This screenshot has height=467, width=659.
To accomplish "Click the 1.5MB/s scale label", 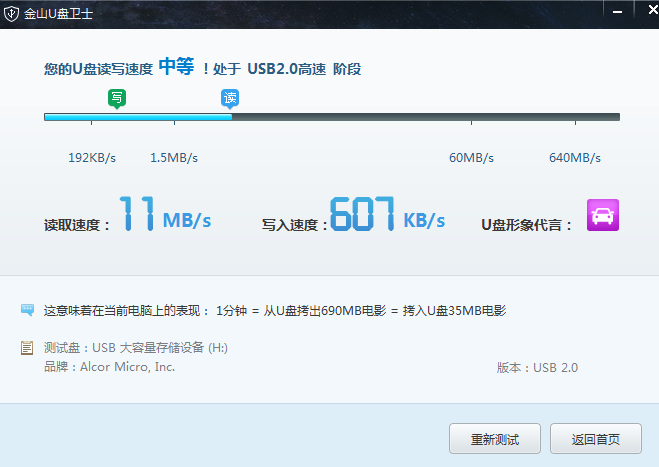I will [174, 158].
